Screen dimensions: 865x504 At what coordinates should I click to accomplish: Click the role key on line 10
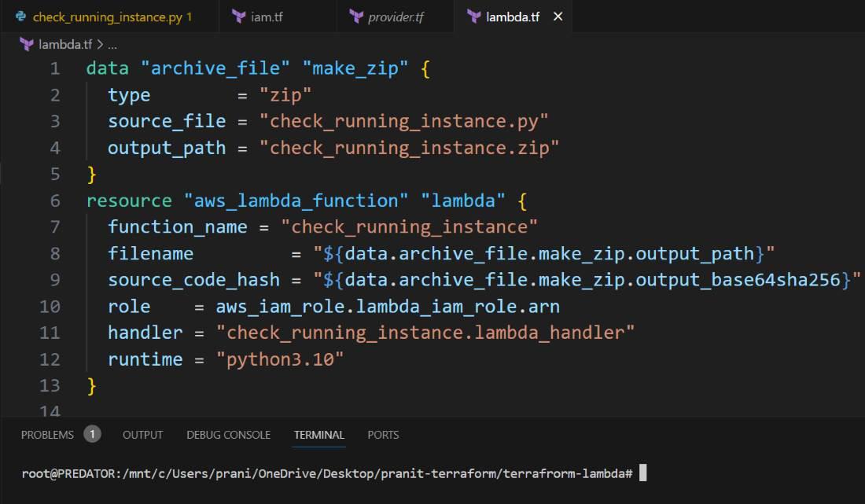pos(129,307)
